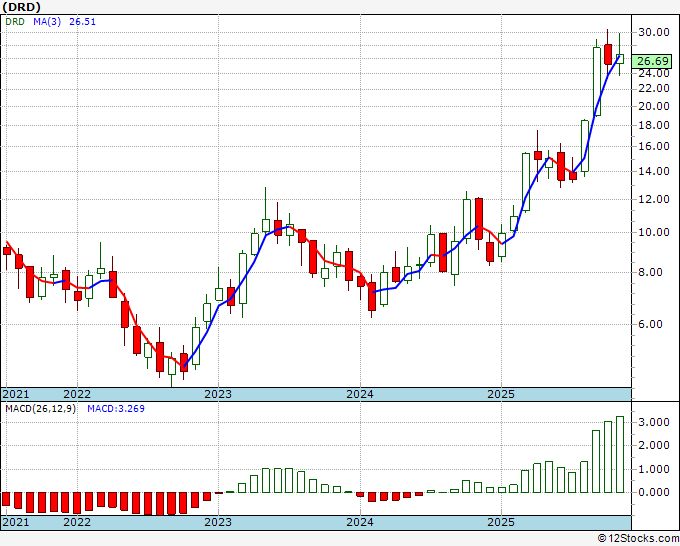Select 2023 on the price chart timeline
This screenshot has height=546, width=680.
pyautogui.click(x=217, y=394)
